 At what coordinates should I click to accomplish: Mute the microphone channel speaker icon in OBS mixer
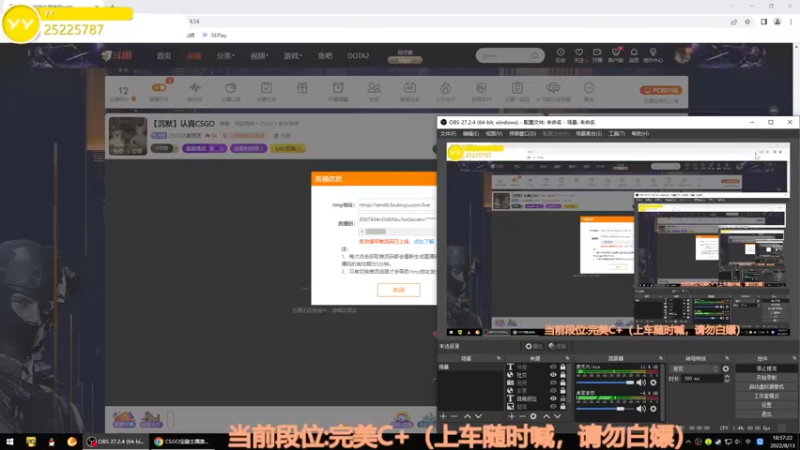(x=641, y=382)
